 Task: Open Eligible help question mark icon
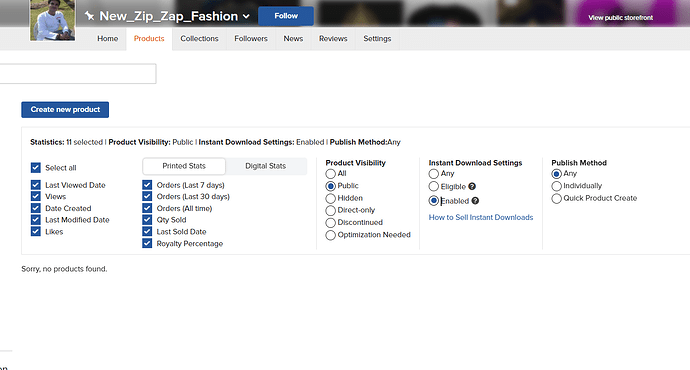coord(472,187)
